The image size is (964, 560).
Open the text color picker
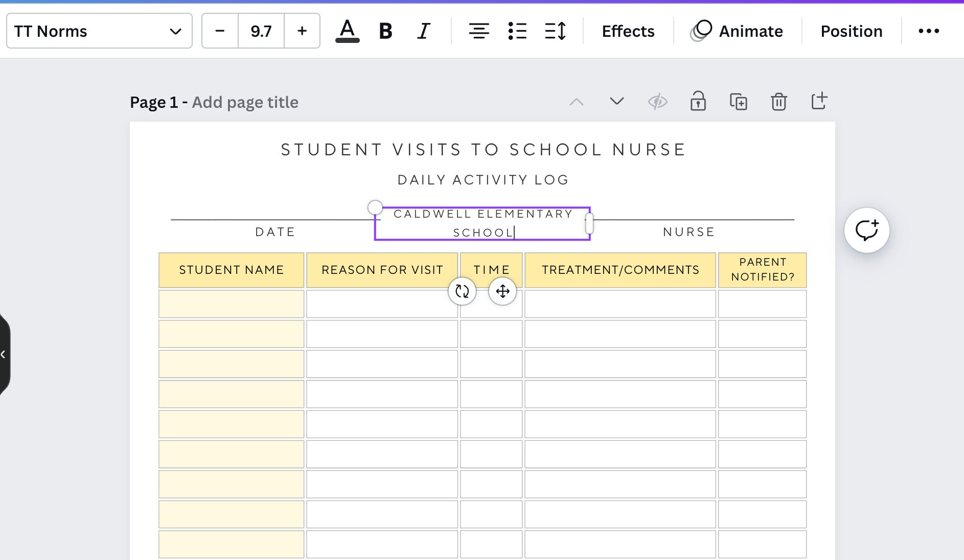point(347,31)
